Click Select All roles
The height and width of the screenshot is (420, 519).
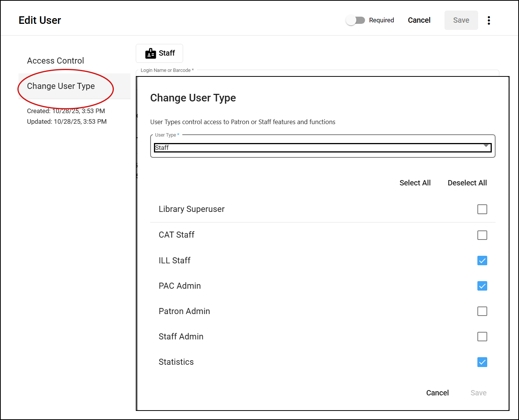(415, 183)
